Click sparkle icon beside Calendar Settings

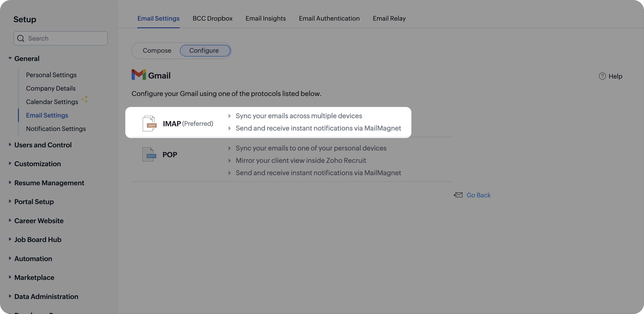[x=84, y=99]
